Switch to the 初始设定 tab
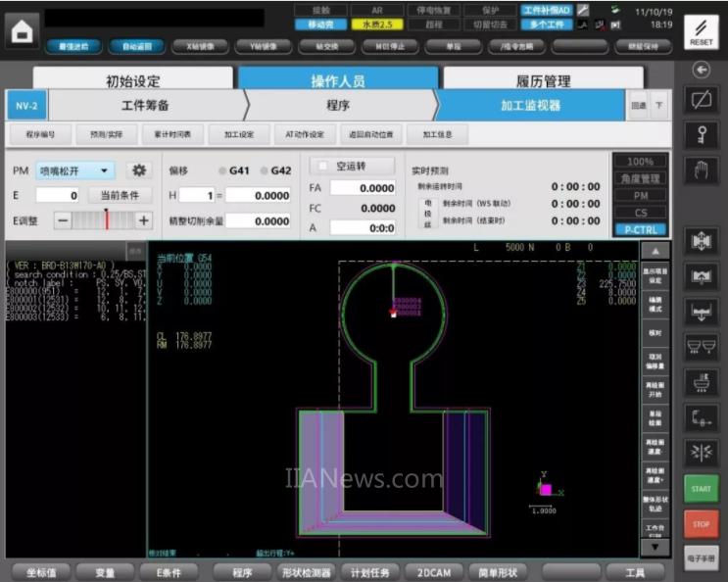 [x=132, y=81]
